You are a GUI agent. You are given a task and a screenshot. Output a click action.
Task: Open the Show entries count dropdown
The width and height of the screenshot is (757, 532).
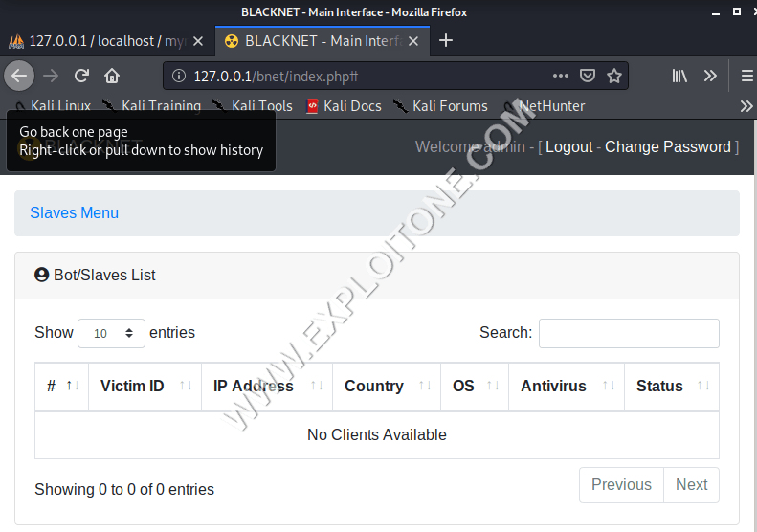(x=111, y=333)
